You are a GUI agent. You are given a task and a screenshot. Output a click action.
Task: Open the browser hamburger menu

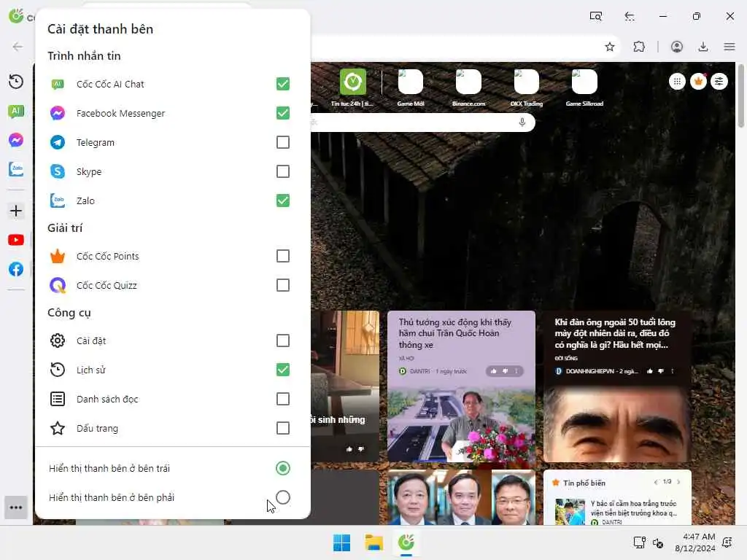click(x=729, y=47)
